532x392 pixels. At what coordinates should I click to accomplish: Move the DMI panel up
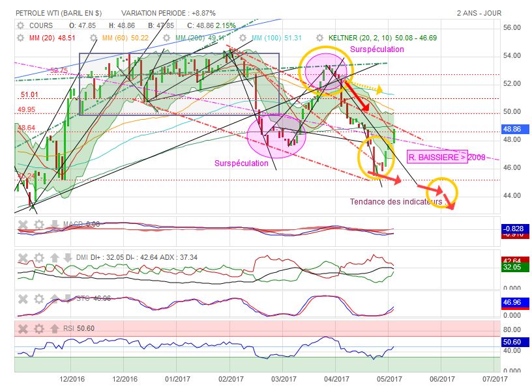[54, 258]
